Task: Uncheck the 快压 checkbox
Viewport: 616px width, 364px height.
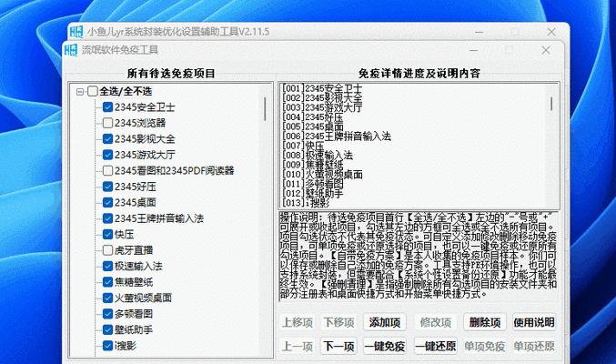Action: 107,234
